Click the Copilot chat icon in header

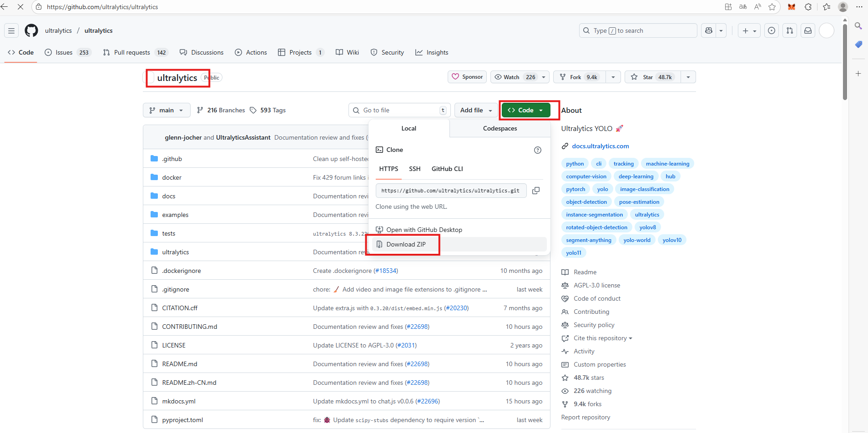pyautogui.click(x=709, y=30)
